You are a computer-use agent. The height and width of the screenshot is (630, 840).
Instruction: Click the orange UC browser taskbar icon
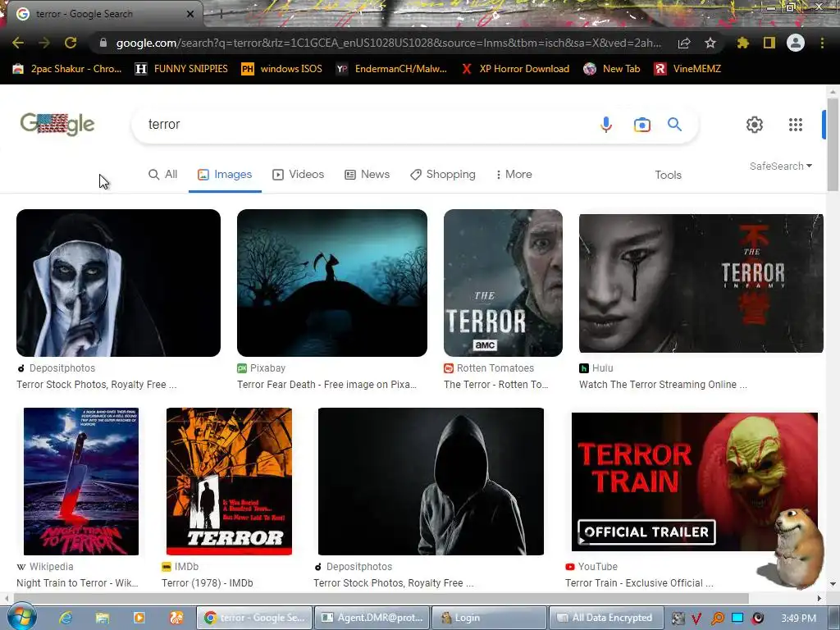(176, 618)
